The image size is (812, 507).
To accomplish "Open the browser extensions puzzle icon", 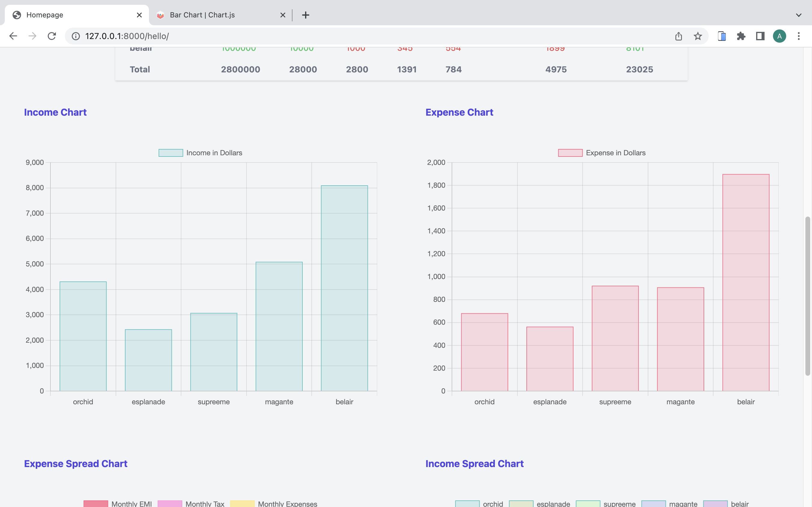I will (741, 36).
